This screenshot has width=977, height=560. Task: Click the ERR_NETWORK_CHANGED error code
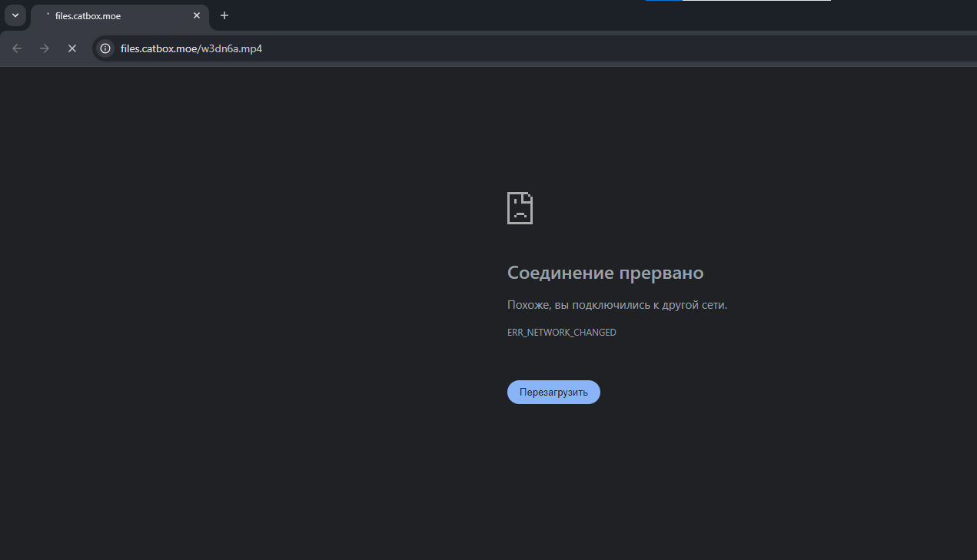[x=561, y=333]
